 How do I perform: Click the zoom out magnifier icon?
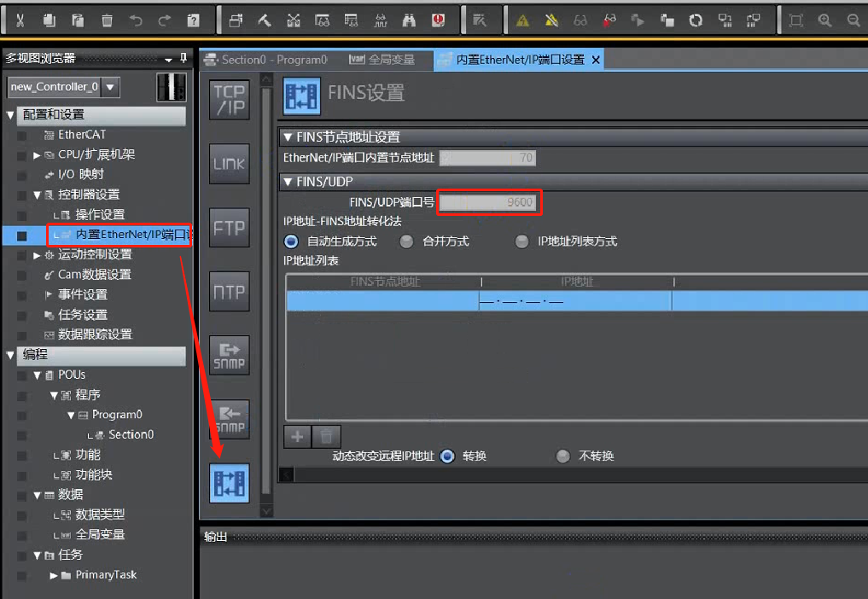(x=853, y=21)
